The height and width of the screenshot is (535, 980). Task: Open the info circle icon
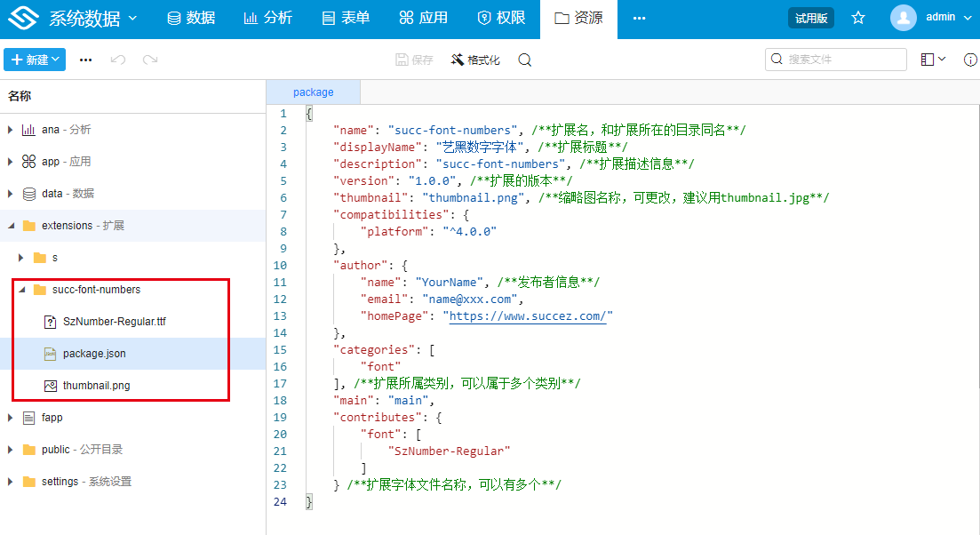tap(970, 60)
